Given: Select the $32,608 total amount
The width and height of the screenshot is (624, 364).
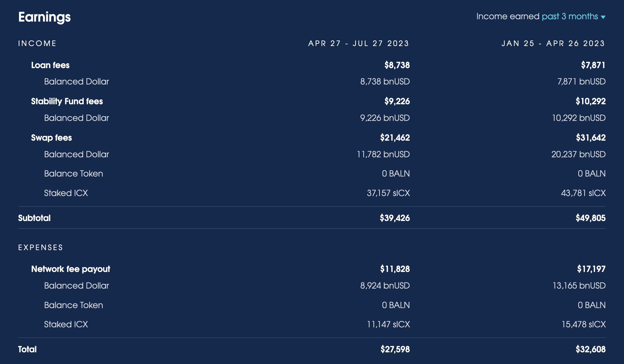Looking at the screenshot, I should click(590, 349).
